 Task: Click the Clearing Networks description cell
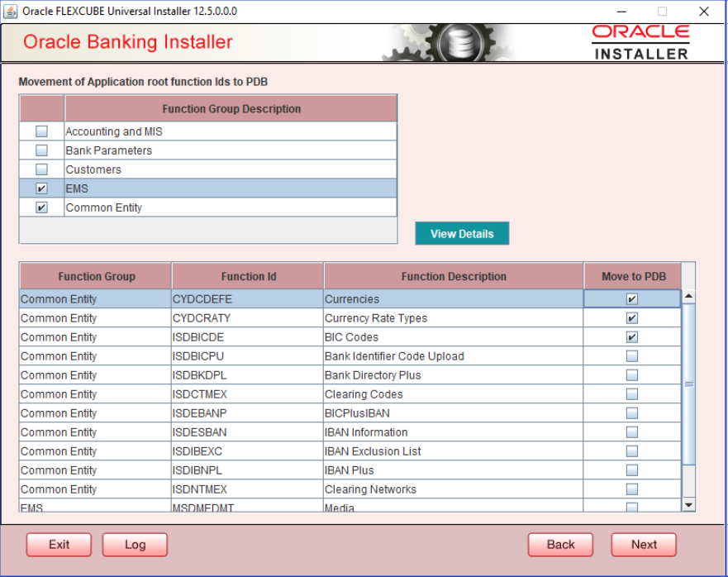[x=453, y=489]
